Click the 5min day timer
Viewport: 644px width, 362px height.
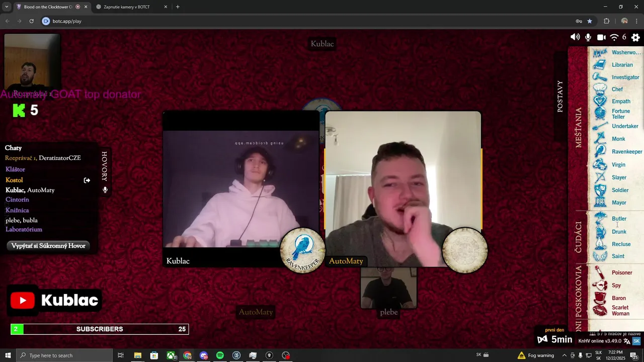click(555, 339)
